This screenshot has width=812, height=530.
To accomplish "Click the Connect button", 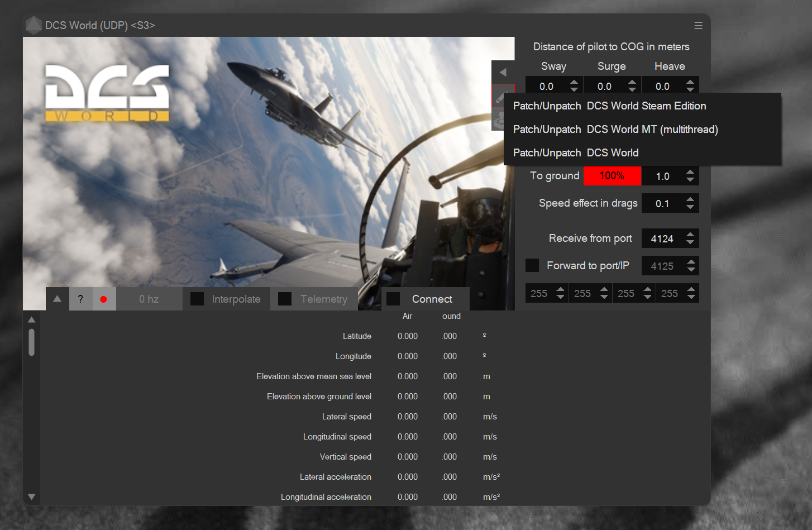I will click(432, 299).
